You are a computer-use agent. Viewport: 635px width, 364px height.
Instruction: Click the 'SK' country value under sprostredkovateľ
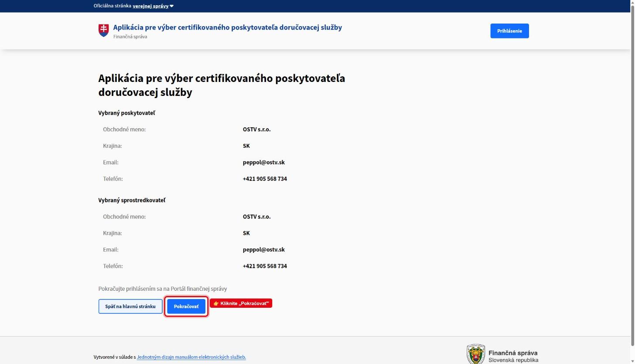tap(246, 233)
